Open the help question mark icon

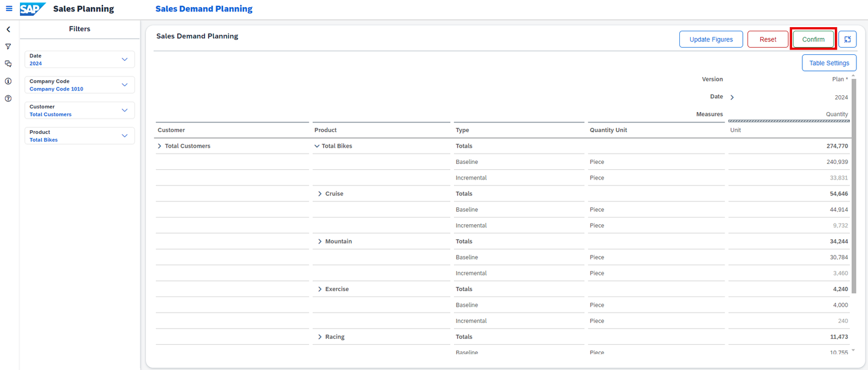(8, 98)
